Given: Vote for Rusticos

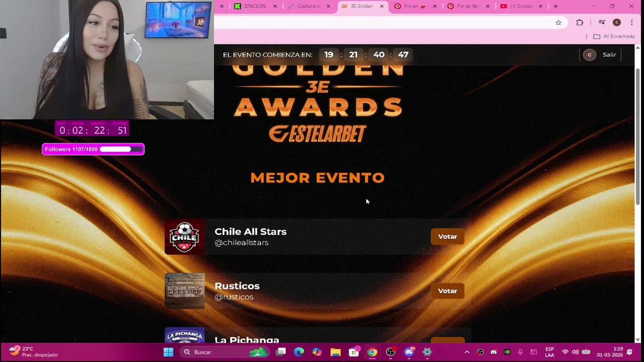Looking at the screenshot, I should (x=447, y=291).
